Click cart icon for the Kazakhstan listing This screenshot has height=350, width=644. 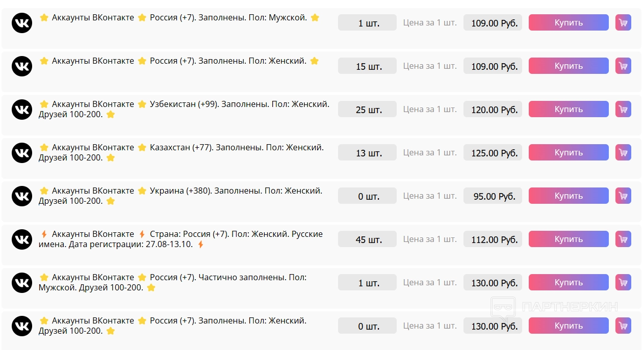(623, 152)
